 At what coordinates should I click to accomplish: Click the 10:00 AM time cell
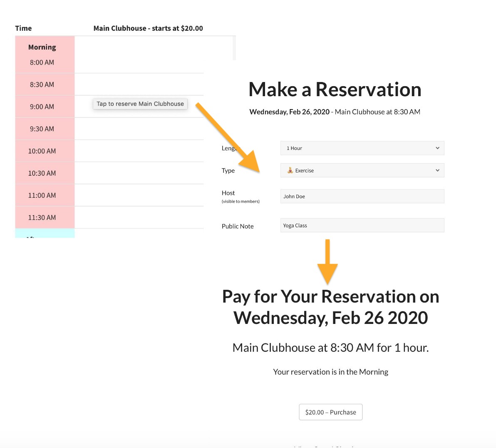[42, 151]
